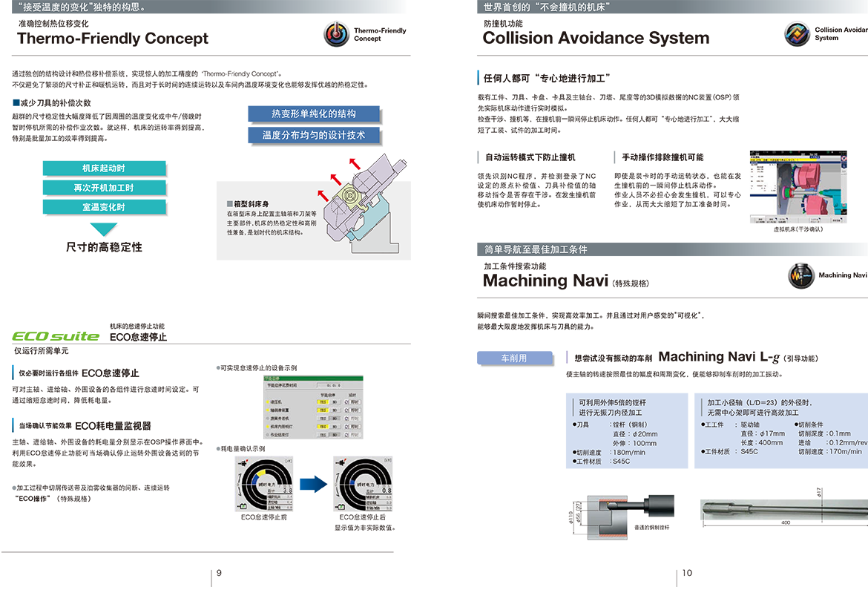Open the delay setting on the 机床内照明灯 row

[x=354, y=427]
